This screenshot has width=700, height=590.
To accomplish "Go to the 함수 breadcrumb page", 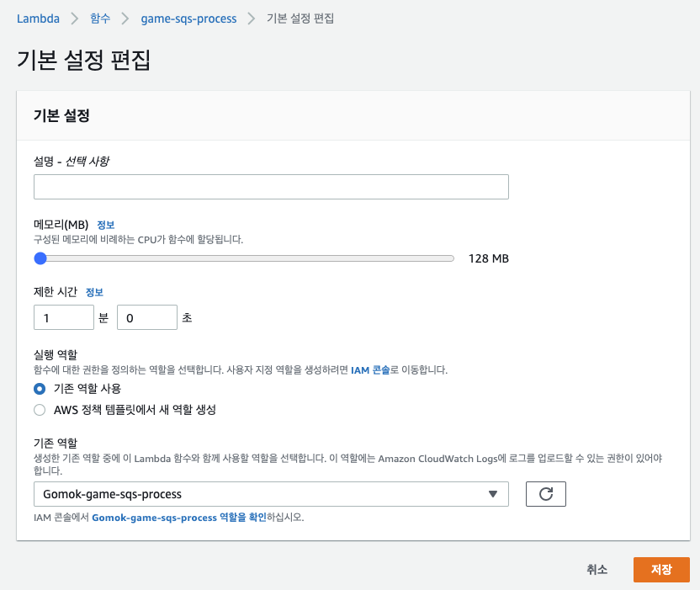I will pyautogui.click(x=100, y=19).
